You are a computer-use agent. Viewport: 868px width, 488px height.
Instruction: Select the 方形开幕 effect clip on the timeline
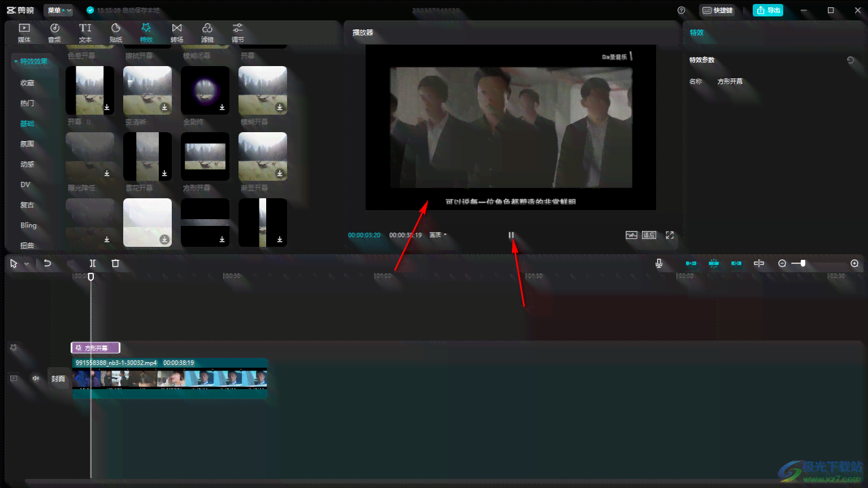point(96,348)
